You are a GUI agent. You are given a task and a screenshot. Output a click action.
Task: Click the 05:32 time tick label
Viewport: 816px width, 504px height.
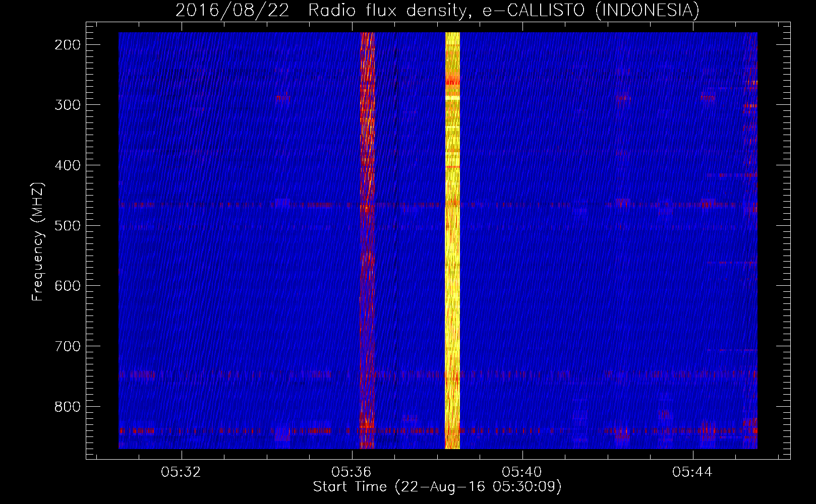[181, 472]
